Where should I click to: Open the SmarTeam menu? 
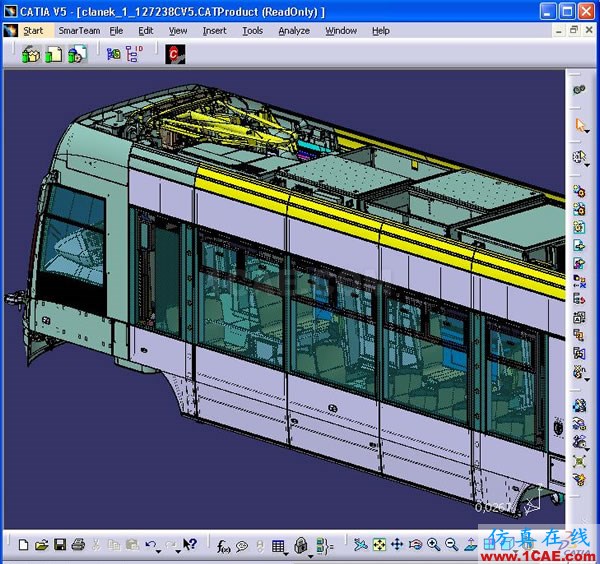pos(79,31)
